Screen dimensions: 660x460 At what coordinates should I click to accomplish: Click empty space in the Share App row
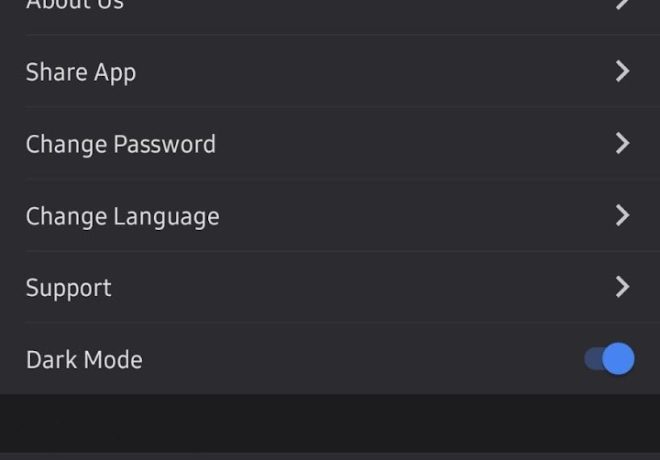click(380, 71)
